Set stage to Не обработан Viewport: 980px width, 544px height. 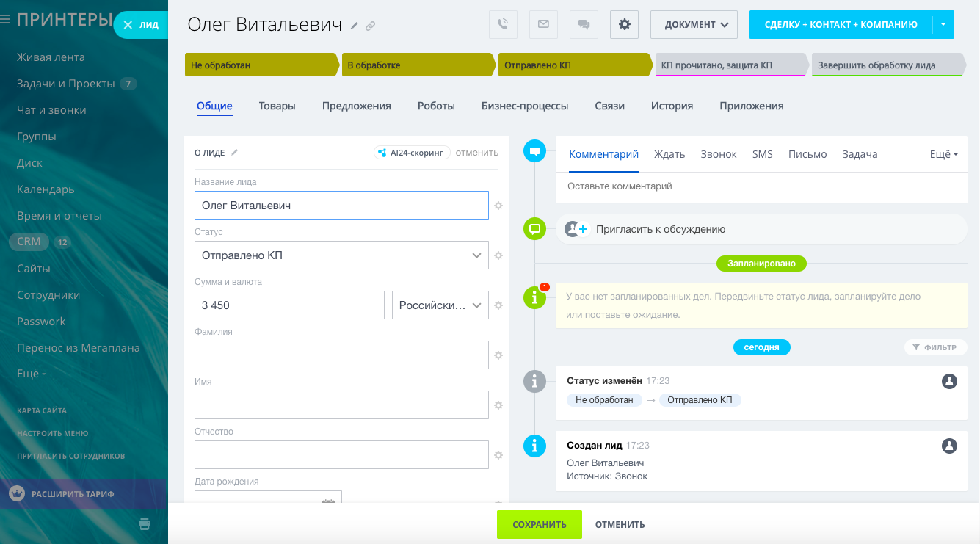pos(261,65)
